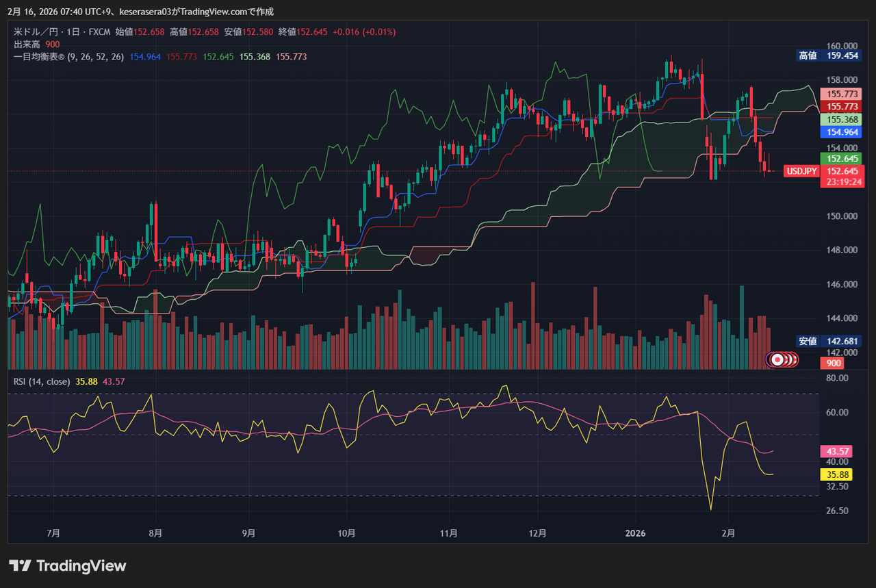Viewport: 876px width, 588px height.
Task: Click the blue 154.964 value in the Ichimoku legend
Action: [x=144, y=57]
